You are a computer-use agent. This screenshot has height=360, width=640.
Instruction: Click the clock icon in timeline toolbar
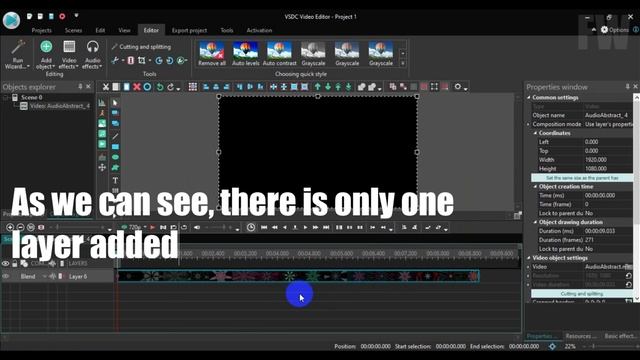point(251,227)
